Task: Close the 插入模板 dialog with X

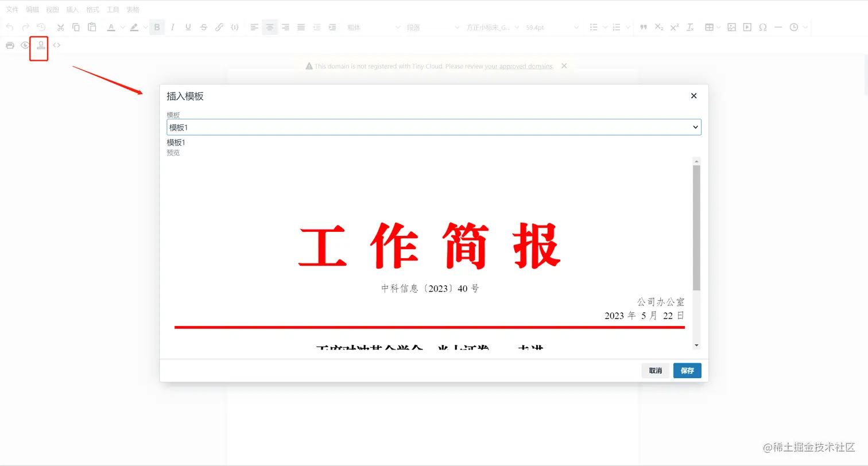Action: (x=693, y=96)
